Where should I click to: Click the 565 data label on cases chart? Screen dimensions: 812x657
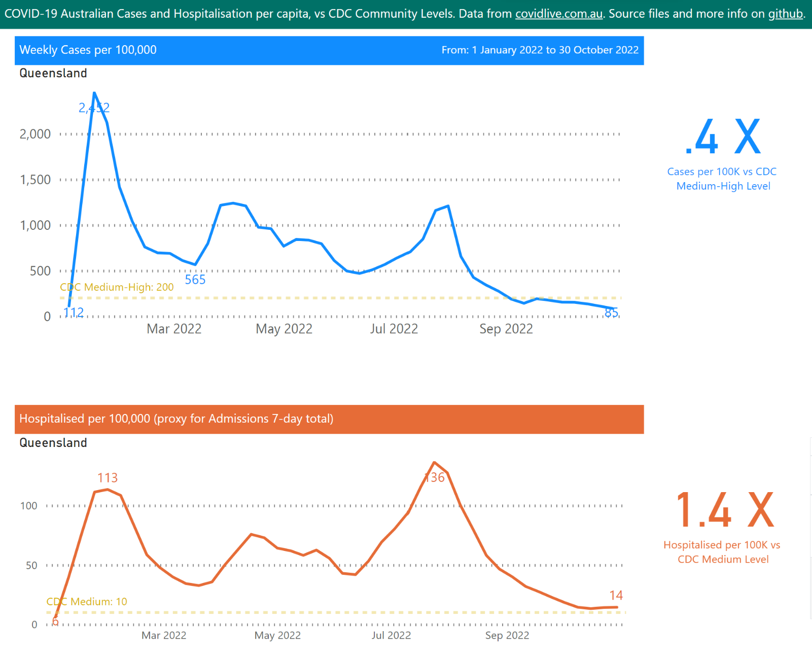point(195,280)
